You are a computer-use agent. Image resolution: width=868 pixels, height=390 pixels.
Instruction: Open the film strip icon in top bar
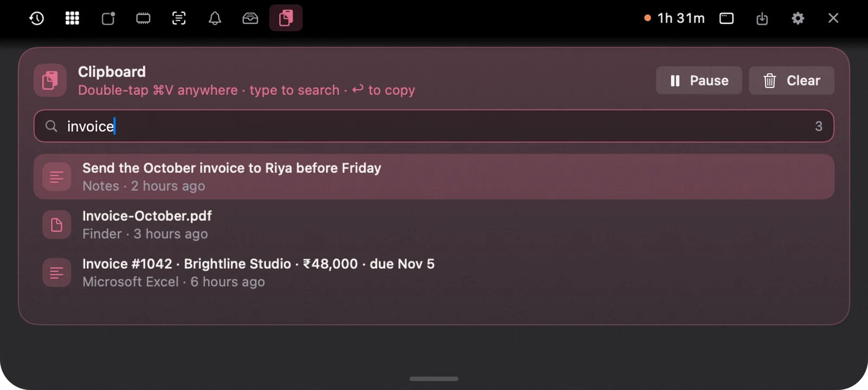pos(143,18)
